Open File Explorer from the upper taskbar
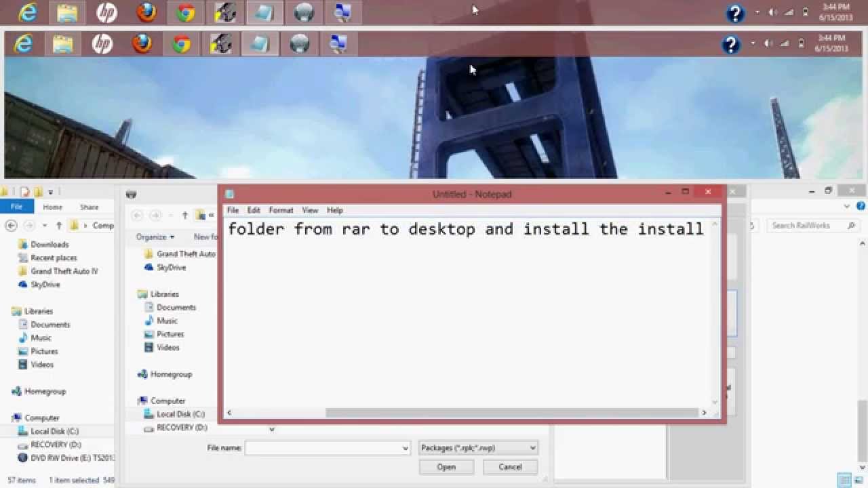 67,12
